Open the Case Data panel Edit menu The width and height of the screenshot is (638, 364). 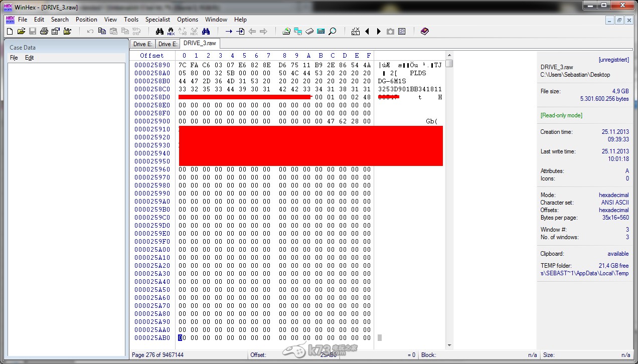(30, 58)
